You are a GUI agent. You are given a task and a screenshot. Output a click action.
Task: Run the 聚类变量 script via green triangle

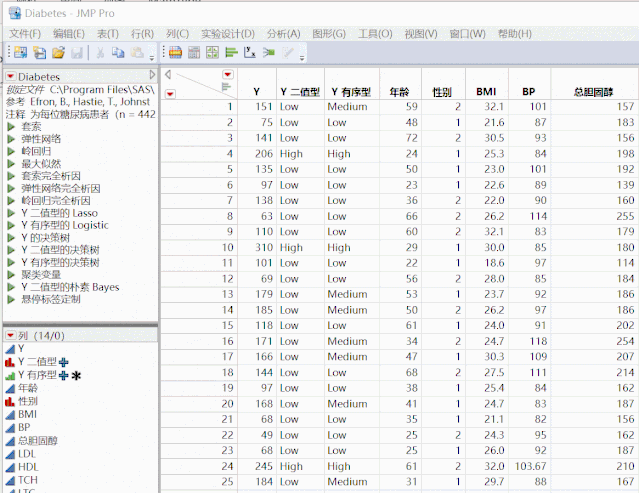click(10, 274)
